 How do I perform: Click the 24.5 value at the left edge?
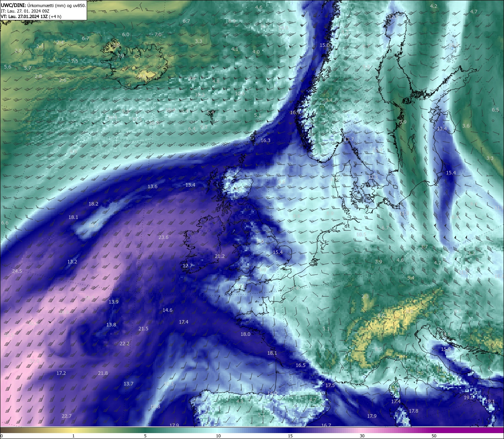click(17, 271)
